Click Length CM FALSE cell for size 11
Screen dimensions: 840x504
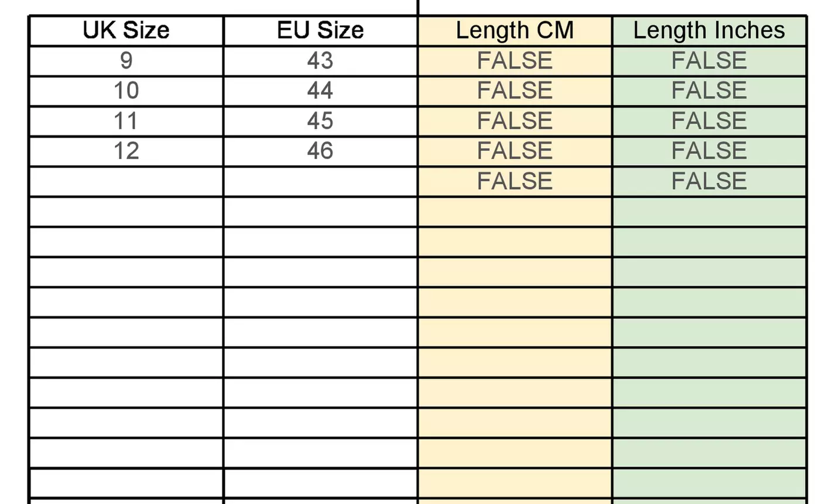pyautogui.click(x=515, y=121)
